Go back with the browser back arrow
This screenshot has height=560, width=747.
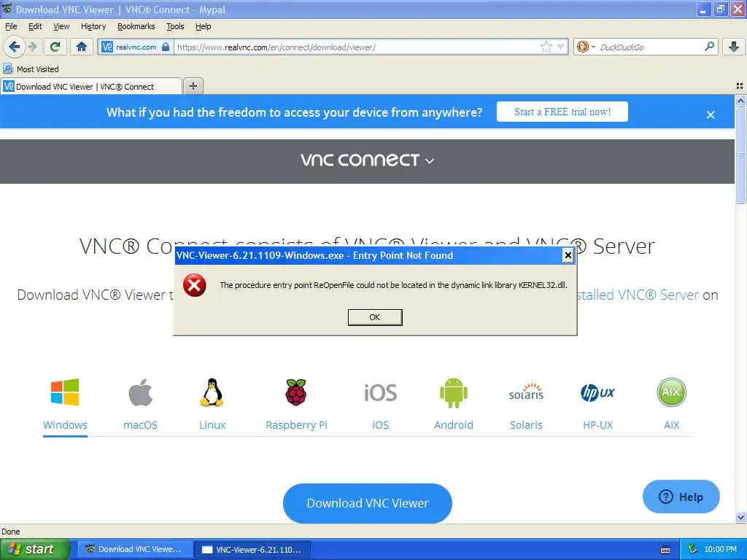15,47
